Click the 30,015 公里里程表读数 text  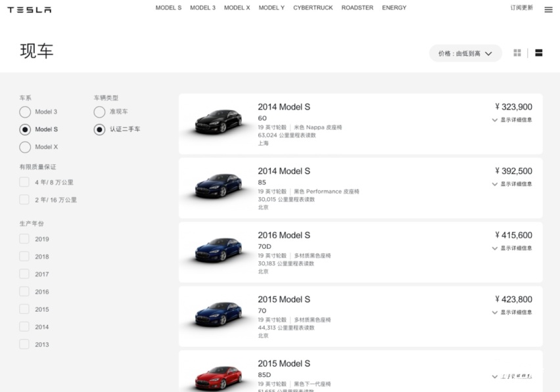coord(286,200)
